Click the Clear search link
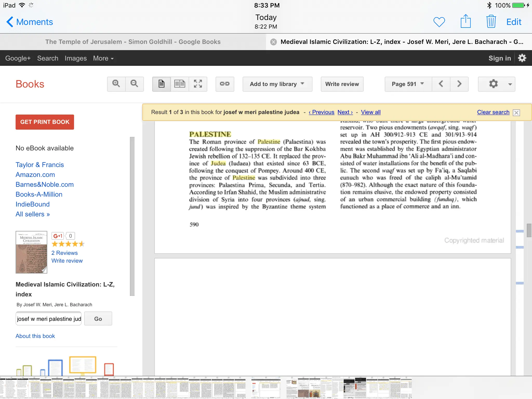 tap(493, 112)
